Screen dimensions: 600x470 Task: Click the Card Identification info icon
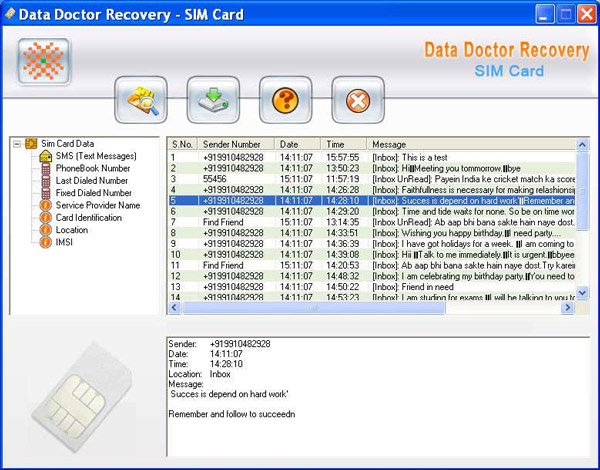46,217
